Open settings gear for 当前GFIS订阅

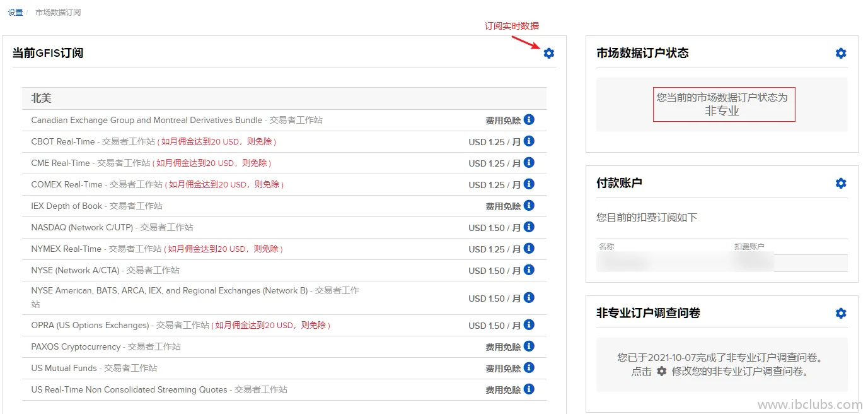(548, 54)
